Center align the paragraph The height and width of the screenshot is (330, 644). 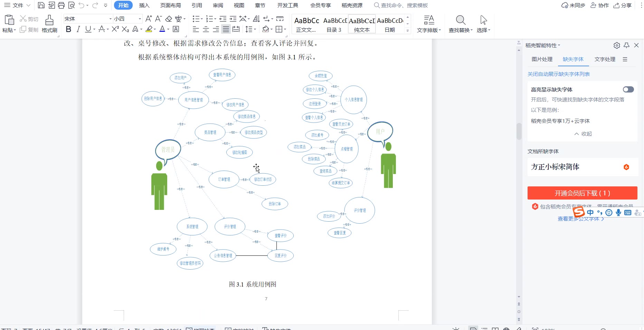click(206, 29)
